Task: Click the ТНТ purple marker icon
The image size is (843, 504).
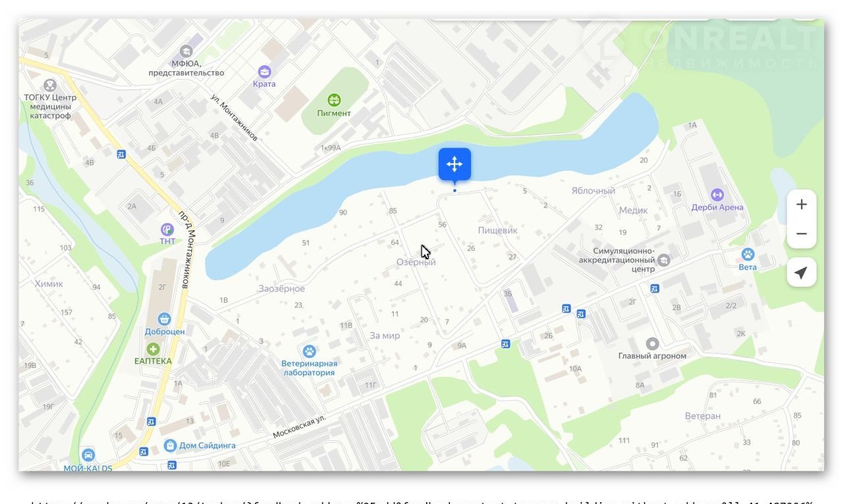Action: (x=167, y=229)
